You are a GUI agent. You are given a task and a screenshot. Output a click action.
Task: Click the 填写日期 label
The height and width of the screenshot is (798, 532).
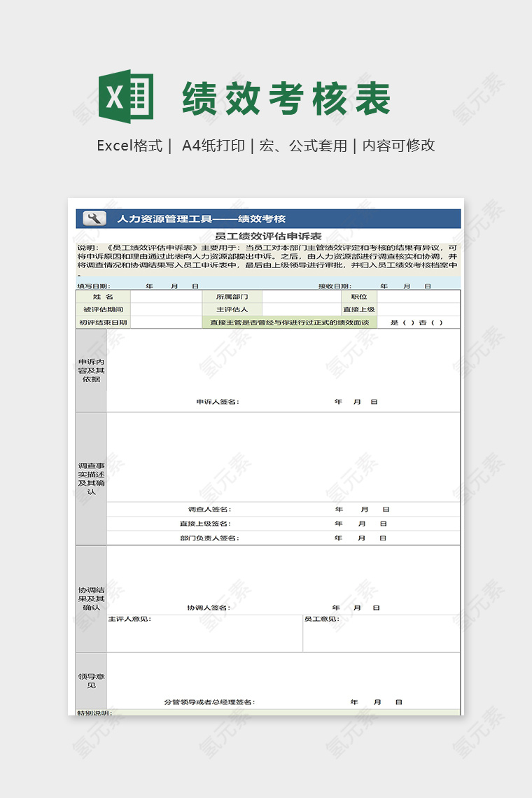[93, 286]
